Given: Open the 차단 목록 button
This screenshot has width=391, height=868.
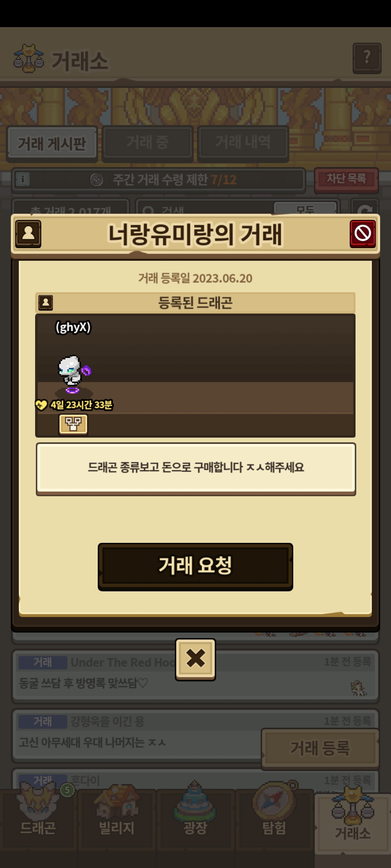Looking at the screenshot, I should click(x=346, y=179).
